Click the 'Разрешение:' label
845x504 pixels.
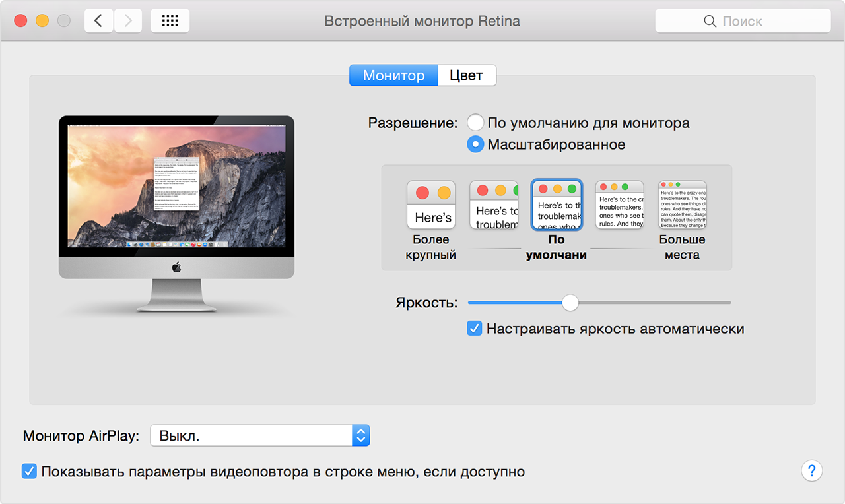point(413,123)
